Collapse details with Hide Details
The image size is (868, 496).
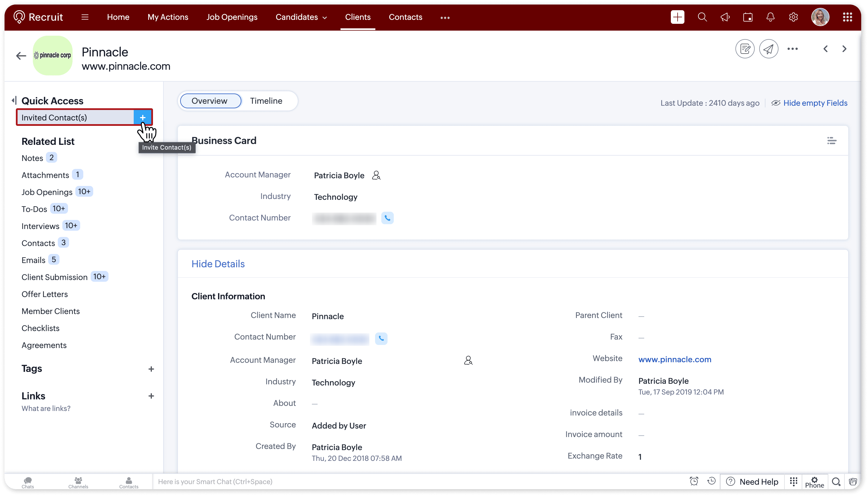point(218,264)
